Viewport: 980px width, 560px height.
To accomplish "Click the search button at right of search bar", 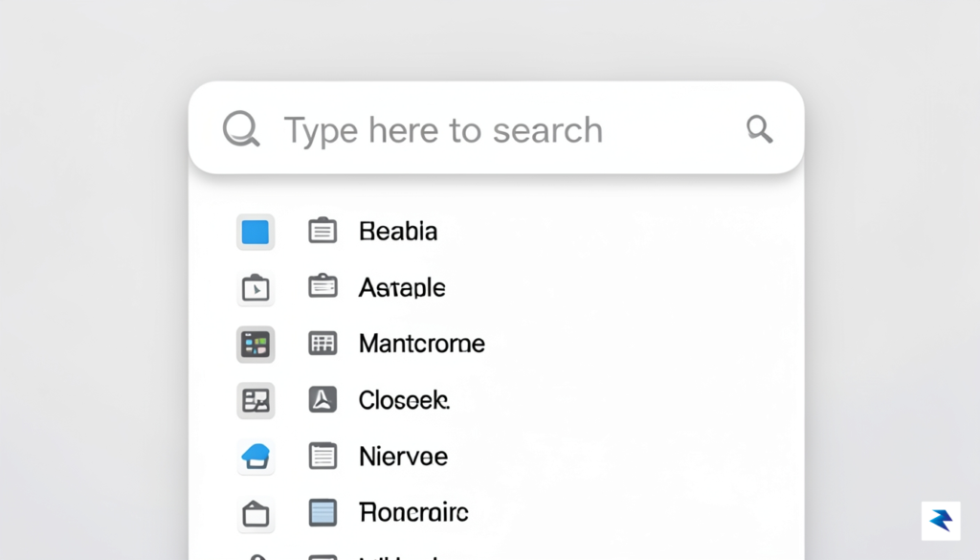I will (x=759, y=128).
